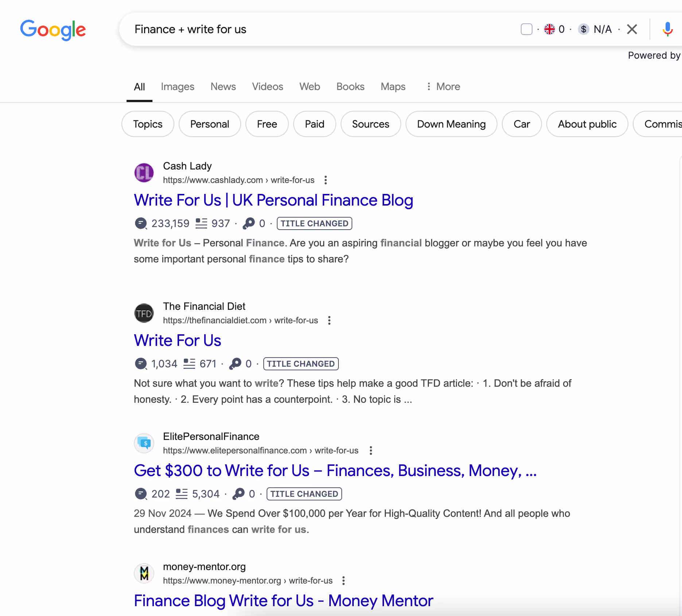Open the Videos tab

(x=268, y=87)
